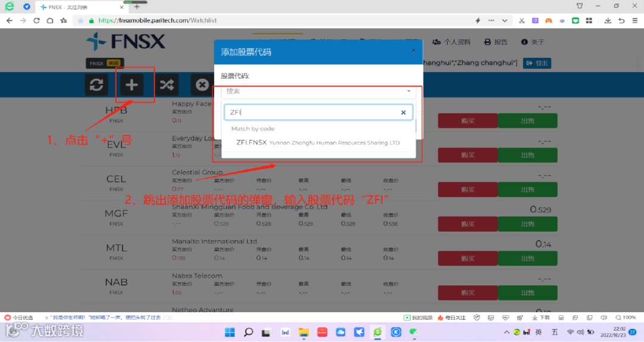The height and width of the screenshot is (342, 644).
Task: Click the plus add-stock icon
Action: [x=131, y=85]
